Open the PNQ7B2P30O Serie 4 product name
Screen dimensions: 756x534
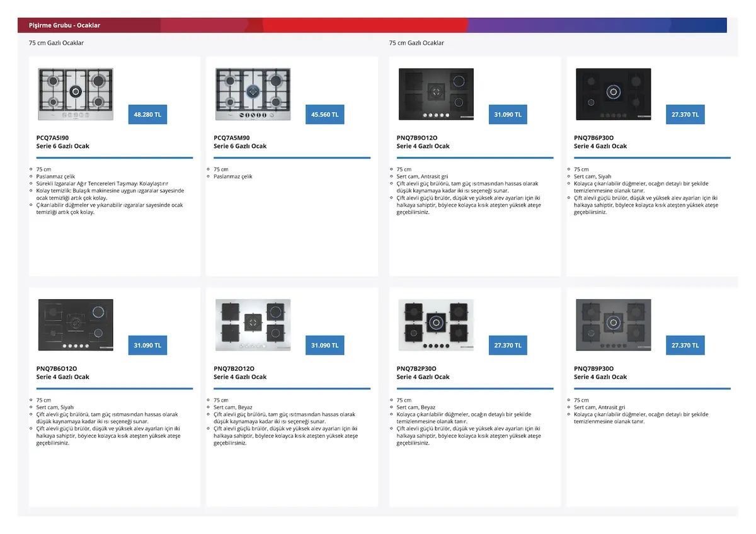(423, 373)
